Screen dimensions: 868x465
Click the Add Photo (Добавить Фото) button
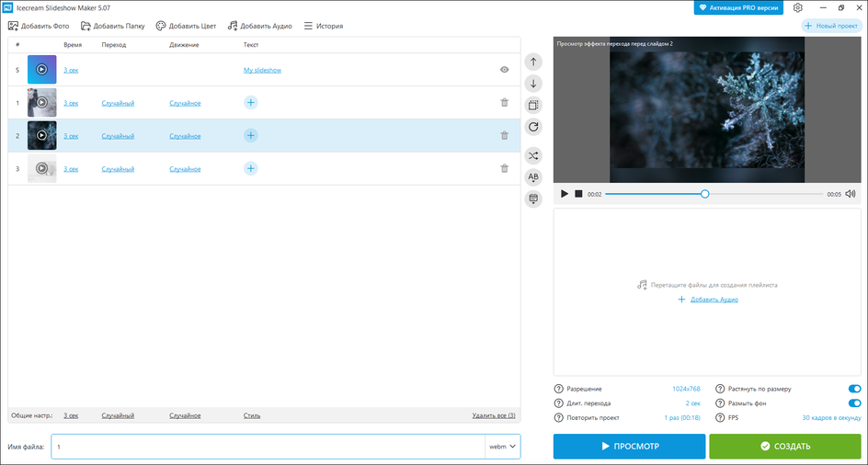(39, 26)
